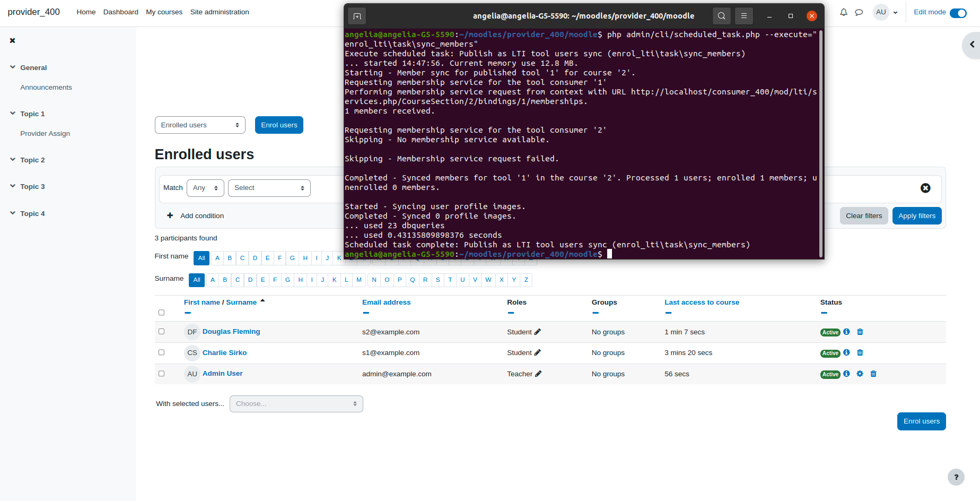Viewport: 980px width, 501px height.
Task: Open Provider Assign activity
Action: tap(45, 134)
